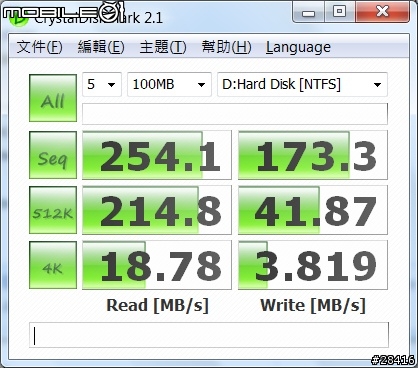Expand the 100MB test size dropdown
Image resolution: width=419 pixels, height=368 pixels.
(169, 84)
